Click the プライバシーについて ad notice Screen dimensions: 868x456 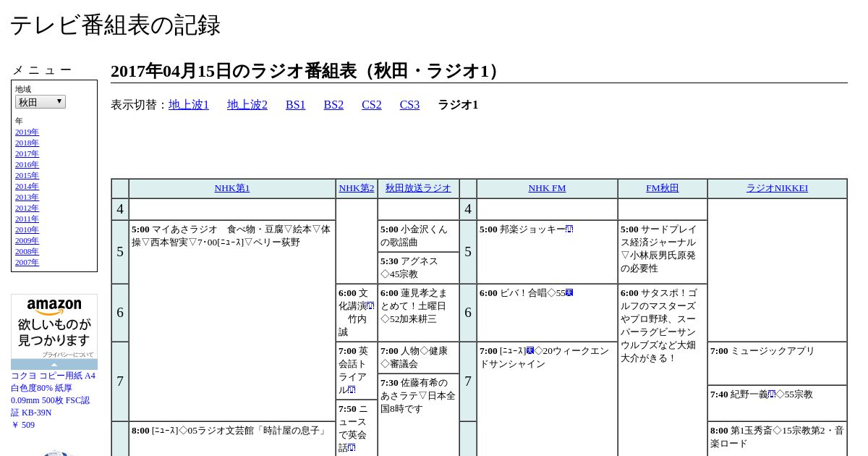click(x=67, y=355)
